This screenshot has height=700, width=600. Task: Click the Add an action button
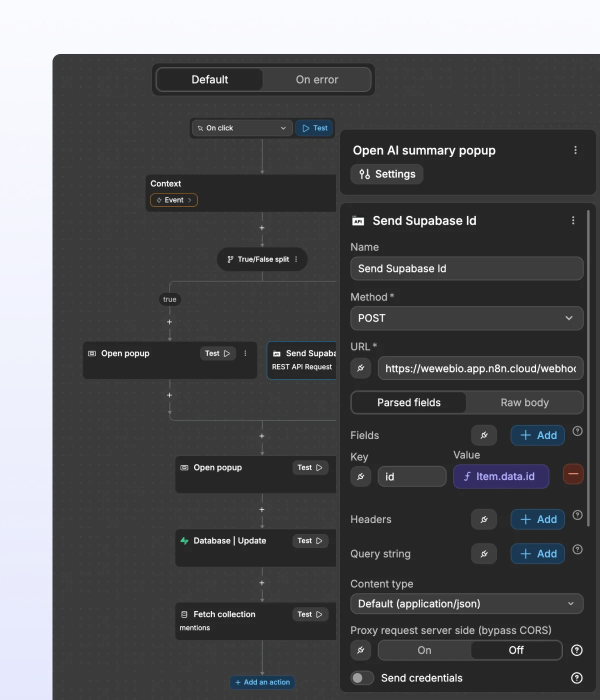click(x=262, y=682)
